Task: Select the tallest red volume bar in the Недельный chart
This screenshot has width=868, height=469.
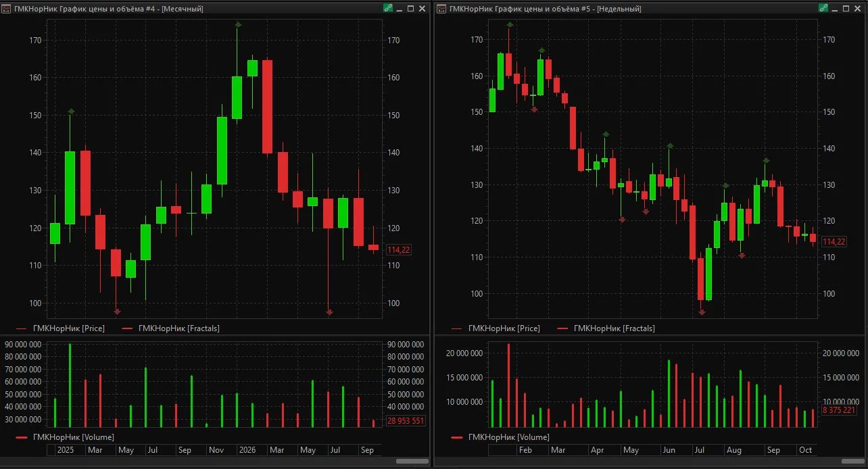Action: (x=508, y=385)
